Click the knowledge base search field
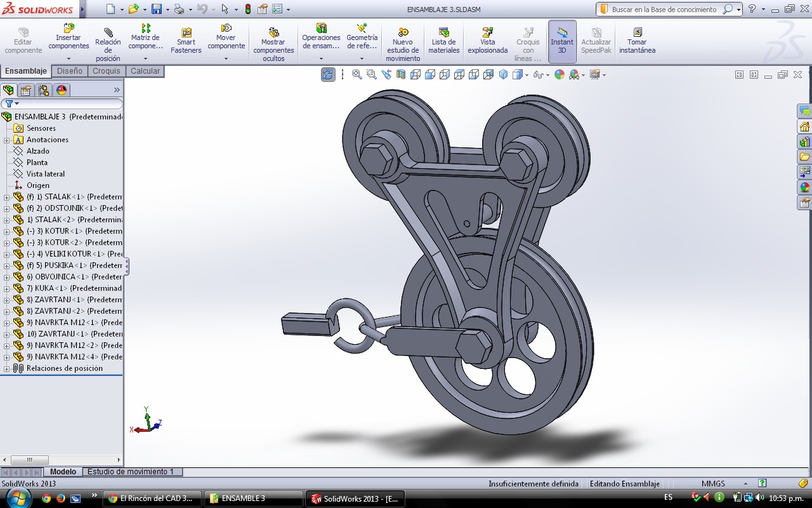The height and width of the screenshot is (508, 812). pos(664,10)
